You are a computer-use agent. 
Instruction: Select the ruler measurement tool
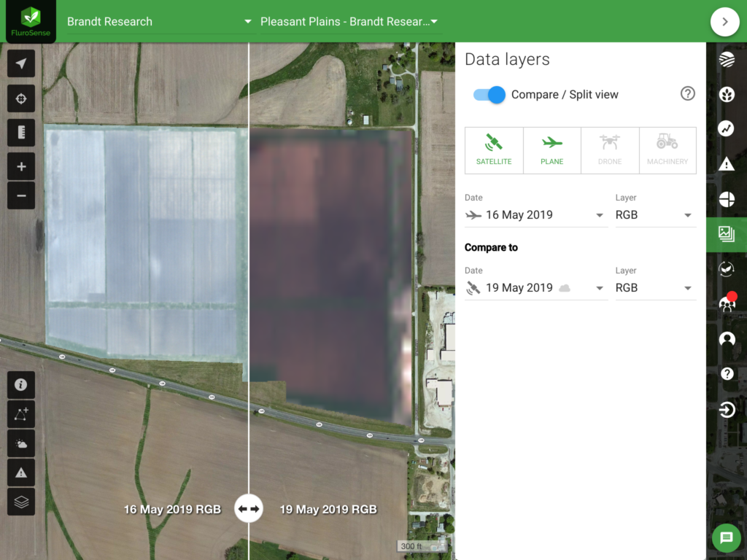[x=21, y=133]
